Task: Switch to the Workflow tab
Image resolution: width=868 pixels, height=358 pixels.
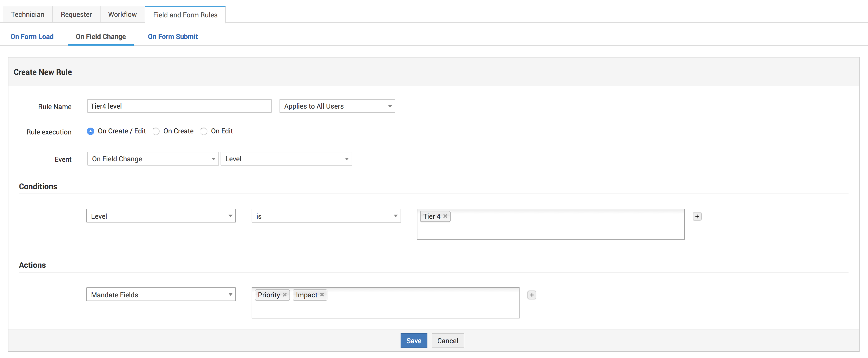Action: tap(122, 14)
